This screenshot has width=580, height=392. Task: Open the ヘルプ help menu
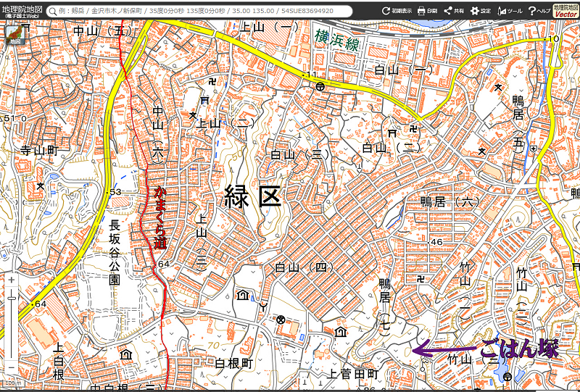pyautogui.click(x=539, y=11)
